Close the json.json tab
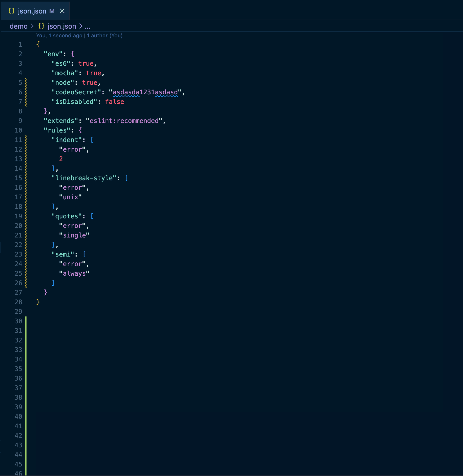463x476 pixels. [x=62, y=11]
